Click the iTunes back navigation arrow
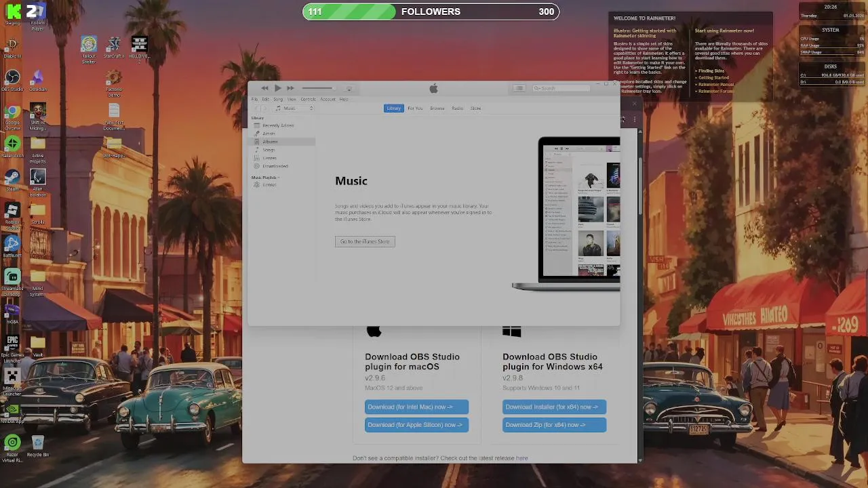This screenshot has height=488, width=868. coord(256,108)
